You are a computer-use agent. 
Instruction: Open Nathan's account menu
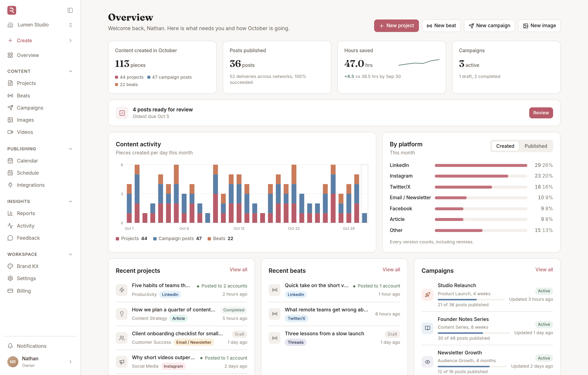coord(40,362)
